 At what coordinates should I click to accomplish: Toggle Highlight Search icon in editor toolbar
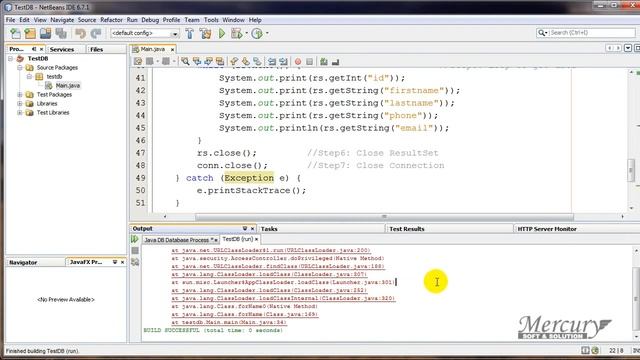click(220, 62)
